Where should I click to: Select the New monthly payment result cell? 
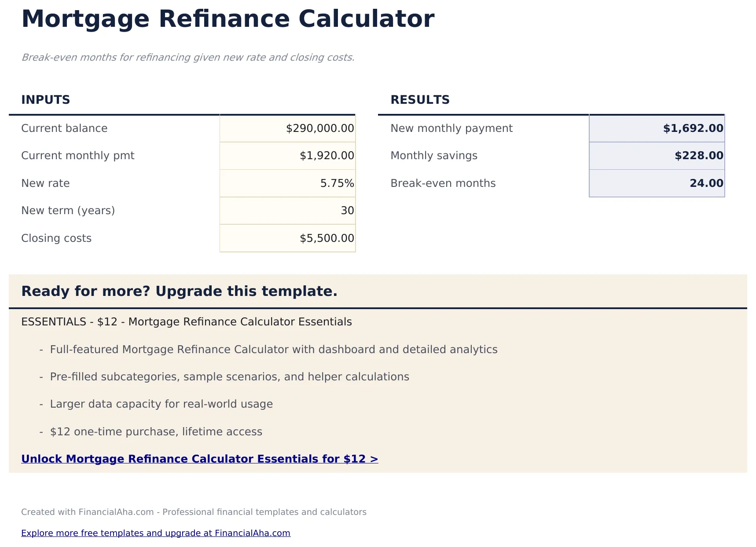[657, 128]
